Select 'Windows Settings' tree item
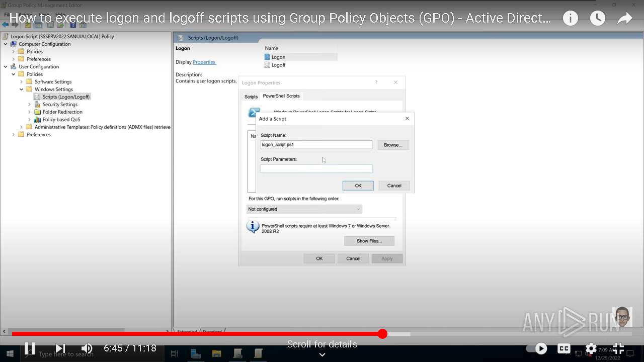 (x=54, y=89)
